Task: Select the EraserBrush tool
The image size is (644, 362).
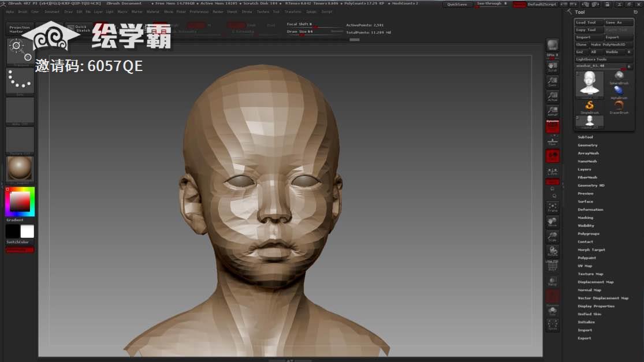Action: [619, 107]
